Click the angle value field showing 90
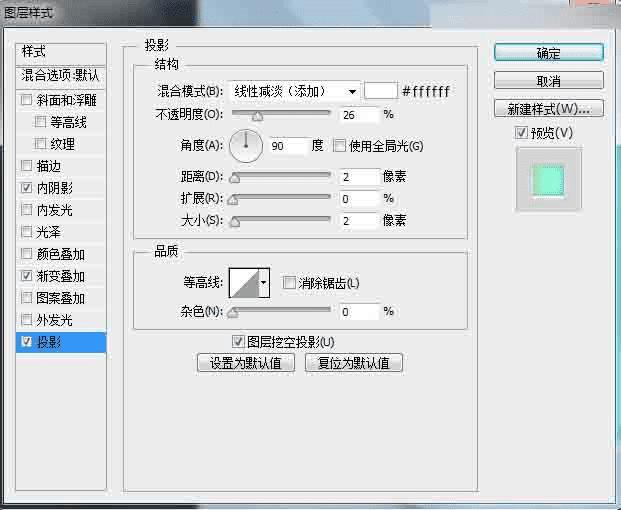Image resolution: width=621 pixels, height=510 pixels. pos(288,146)
